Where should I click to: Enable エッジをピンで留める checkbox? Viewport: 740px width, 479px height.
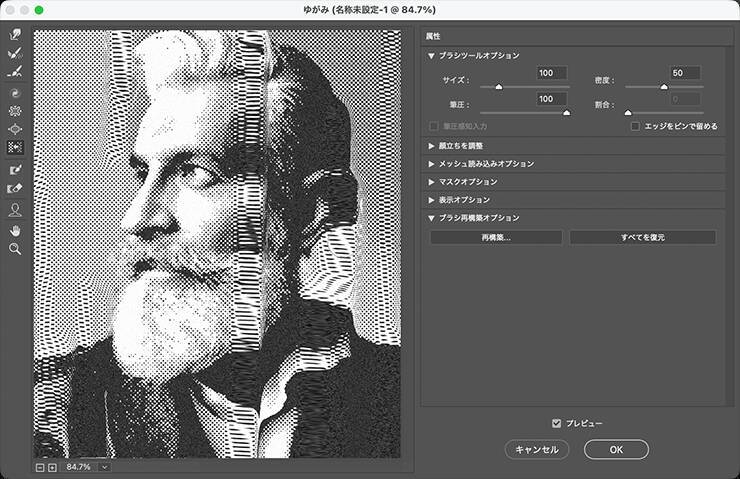(x=635, y=126)
